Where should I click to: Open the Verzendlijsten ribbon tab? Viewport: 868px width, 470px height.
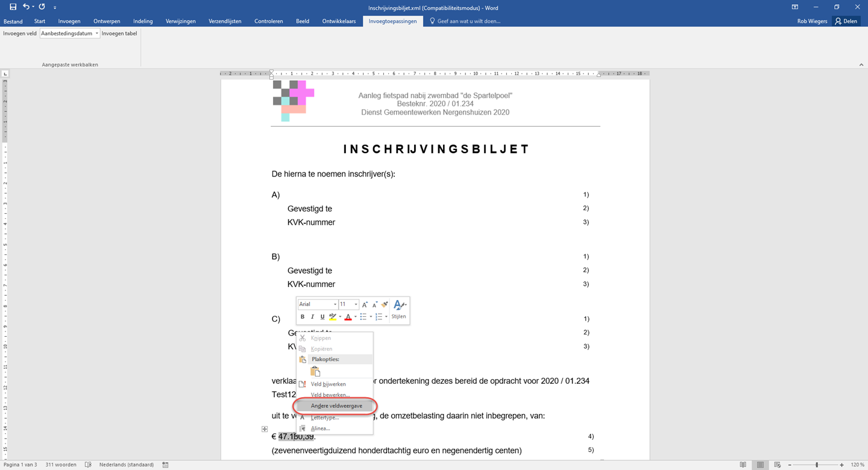click(x=225, y=21)
